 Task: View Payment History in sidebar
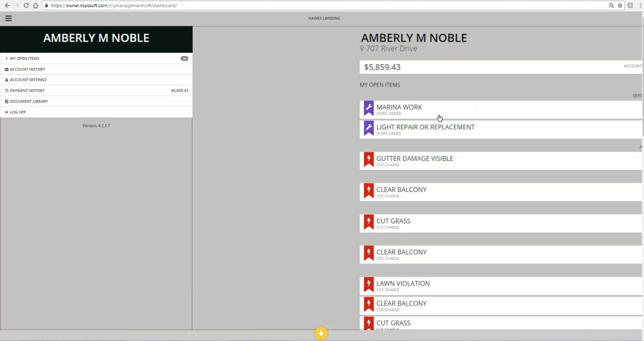coord(27,91)
